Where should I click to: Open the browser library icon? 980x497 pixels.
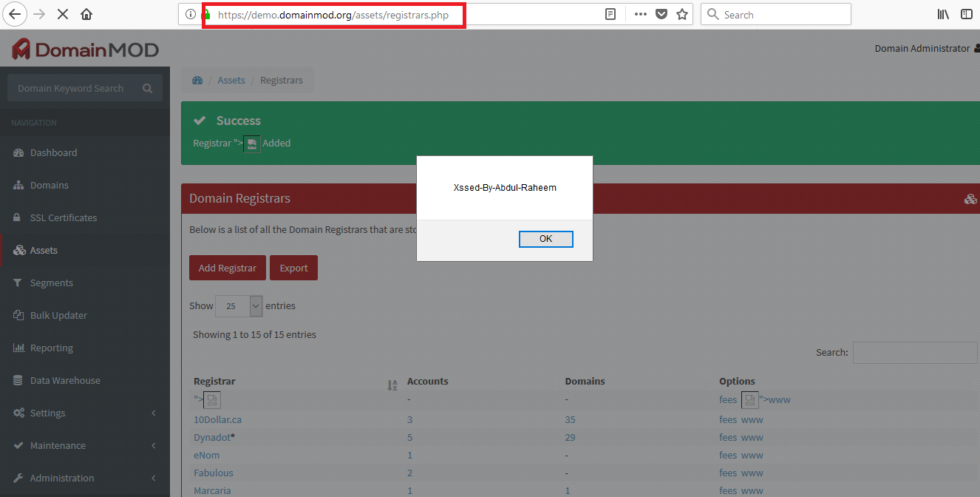tap(943, 14)
